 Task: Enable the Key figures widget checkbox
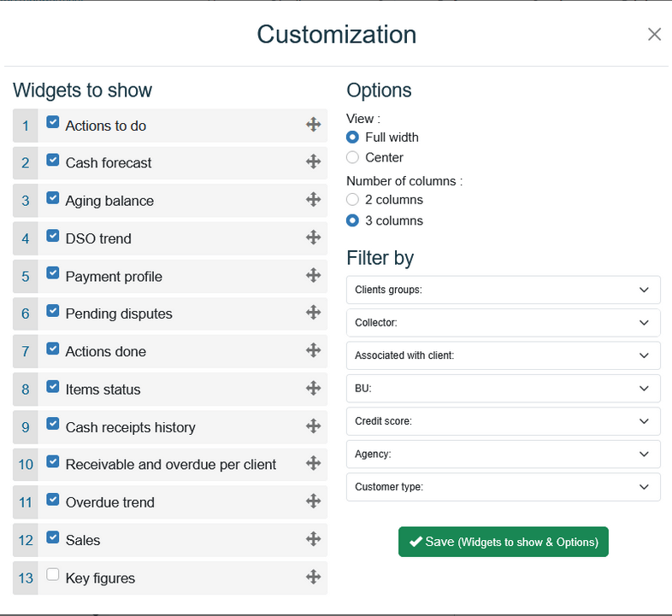(x=53, y=575)
